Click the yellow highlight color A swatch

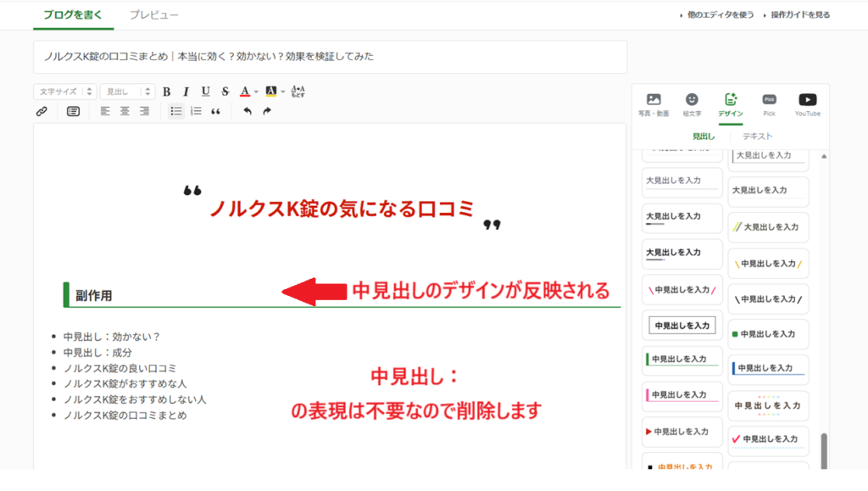(x=270, y=92)
